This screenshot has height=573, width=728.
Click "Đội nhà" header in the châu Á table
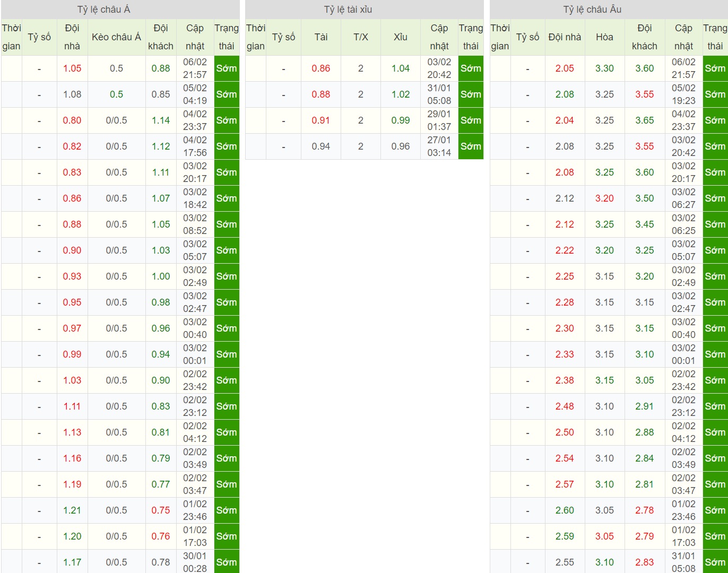tap(72, 37)
